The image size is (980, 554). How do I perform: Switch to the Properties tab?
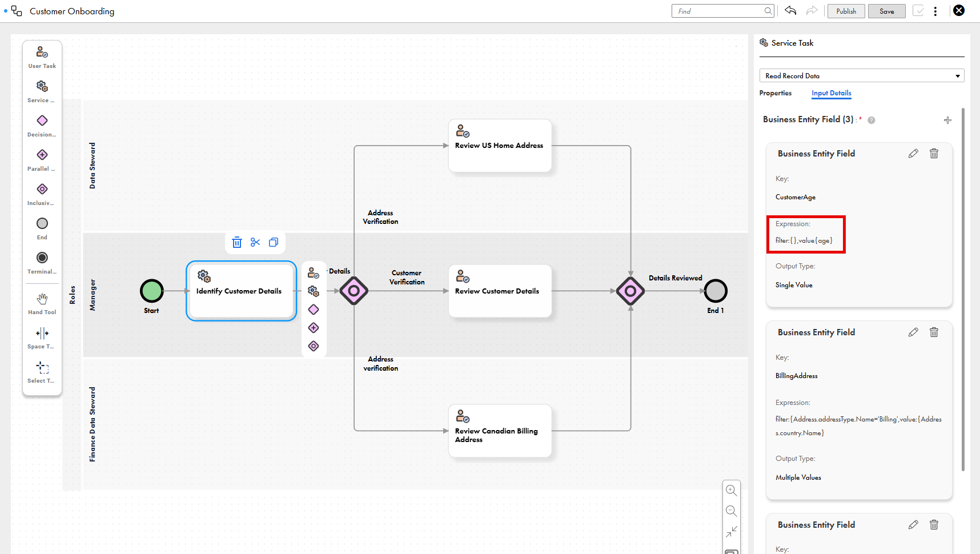click(x=775, y=93)
